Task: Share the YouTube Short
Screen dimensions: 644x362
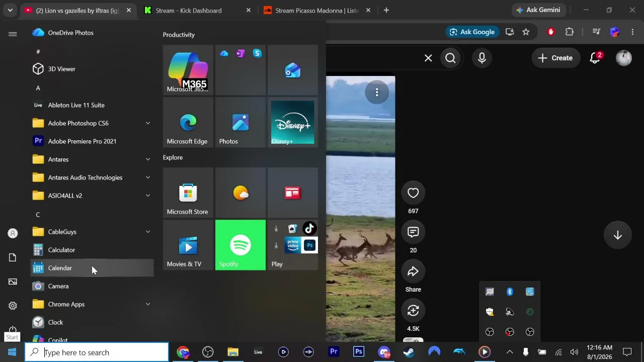Action: (x=413, y=271)
